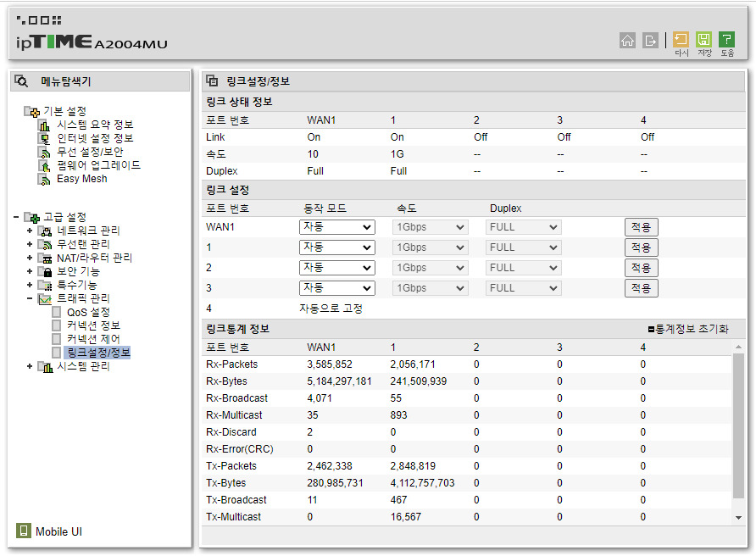Screen dimensions: 756x556
Task: Expand the 시스템 관리 tree node
Action: click(x=30, y=366)
